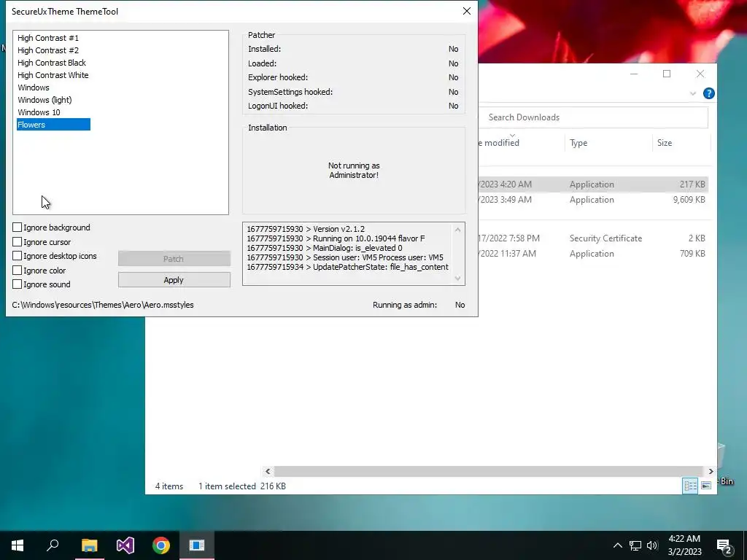Select Windows (light) theme

click(44, 99)
